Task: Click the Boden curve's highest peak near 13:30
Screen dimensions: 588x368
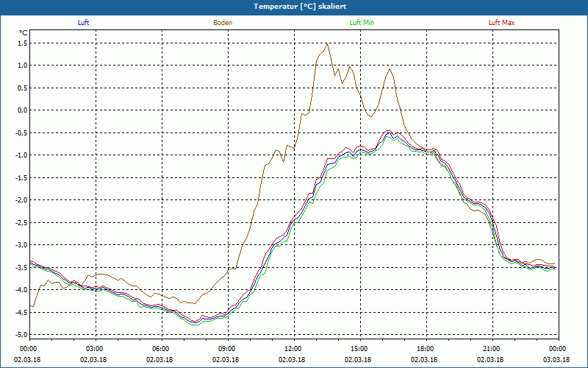Action: pos(327,43)
